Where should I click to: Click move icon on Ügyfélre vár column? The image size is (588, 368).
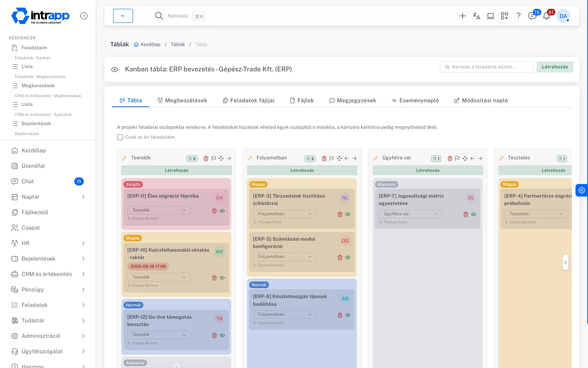coord(465,158)
